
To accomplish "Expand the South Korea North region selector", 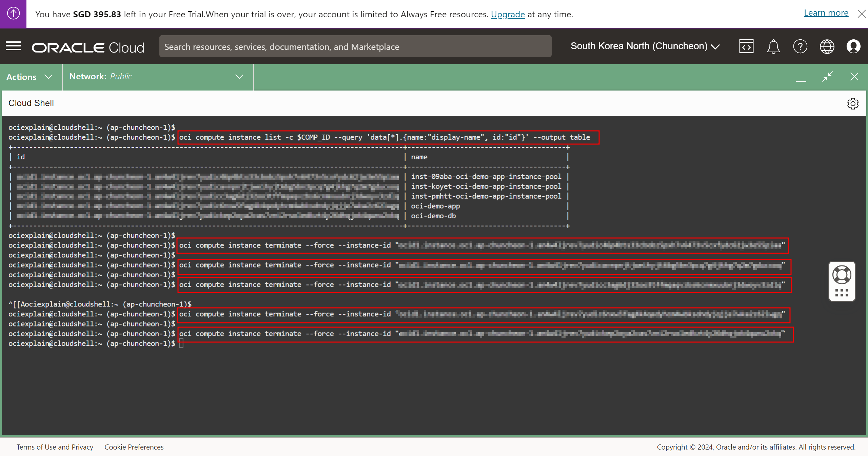I will (645, 46).
